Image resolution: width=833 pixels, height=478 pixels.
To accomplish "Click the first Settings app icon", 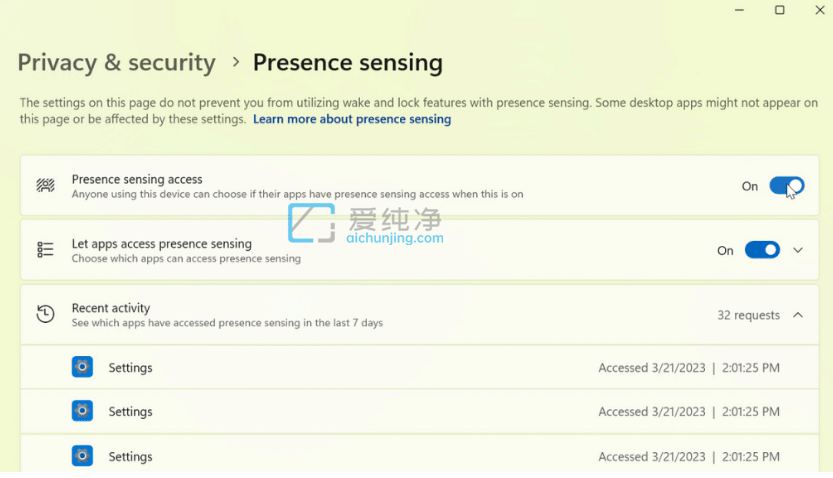I will 82,367.
